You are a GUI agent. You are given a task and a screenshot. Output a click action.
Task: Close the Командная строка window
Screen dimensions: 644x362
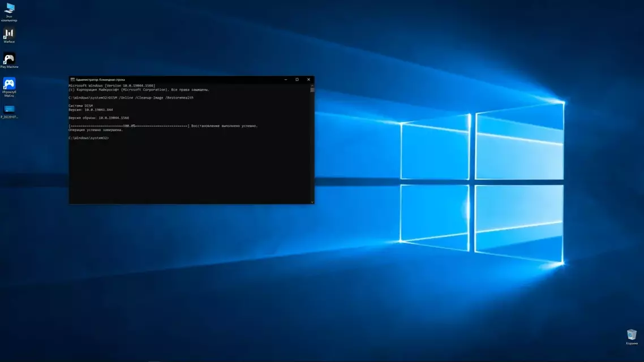tap(308, 80)
